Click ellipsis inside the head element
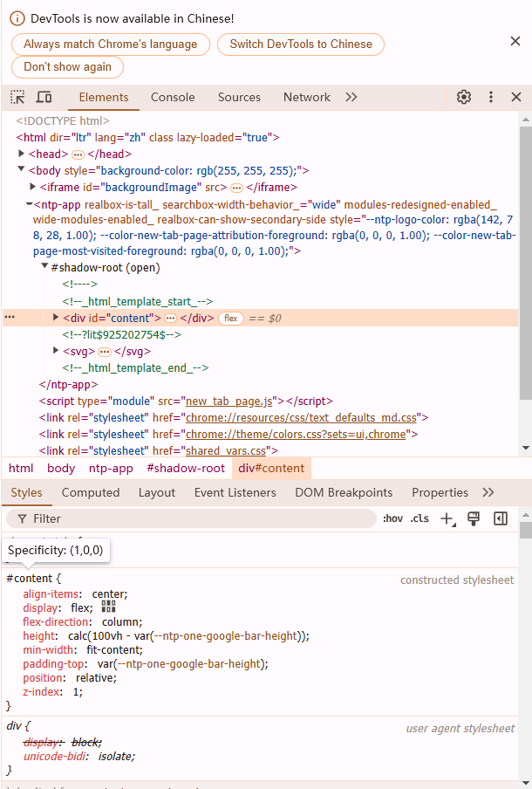The image size is (532, 789). (78, 155)
